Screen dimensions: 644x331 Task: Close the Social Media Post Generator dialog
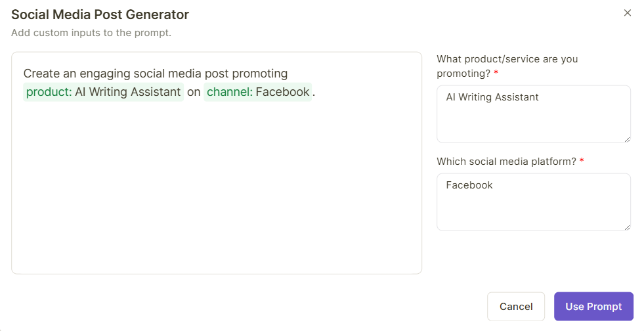pyautogui.click(x=627, y=13)
